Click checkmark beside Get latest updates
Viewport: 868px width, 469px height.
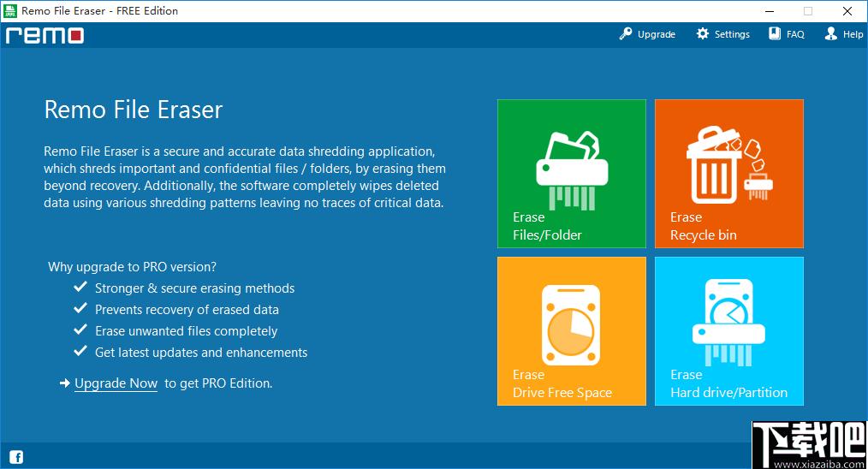pos(80,351)
